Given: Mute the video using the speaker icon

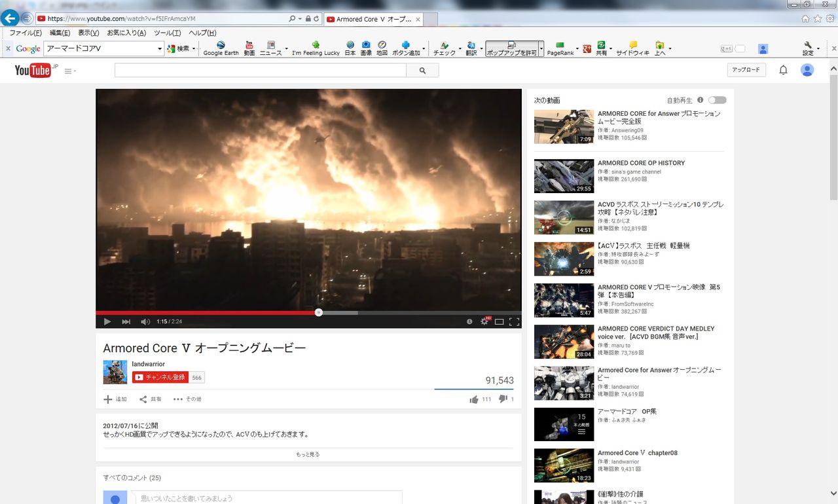Looking at the screenshot, I should point(145,321).
